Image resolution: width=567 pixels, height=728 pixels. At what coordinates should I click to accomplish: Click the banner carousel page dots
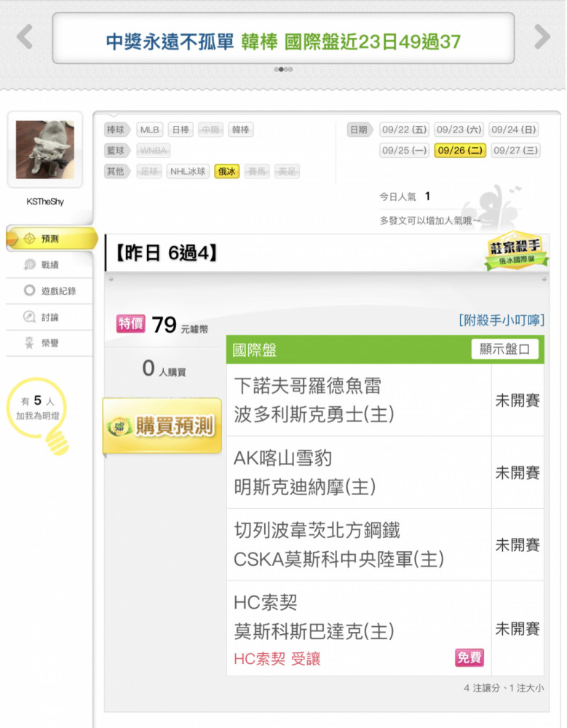[283, 69]
